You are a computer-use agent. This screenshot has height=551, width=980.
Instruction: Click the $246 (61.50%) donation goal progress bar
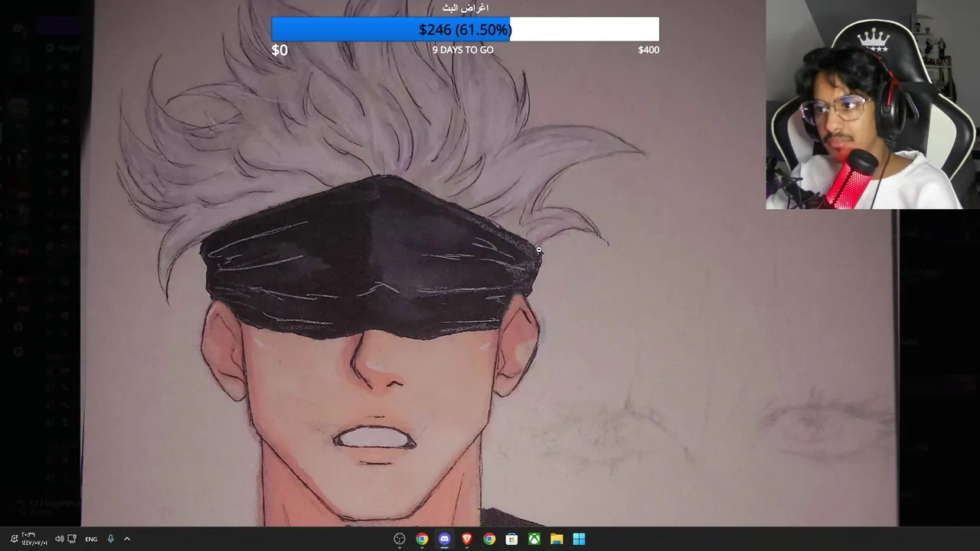point(465,29)
